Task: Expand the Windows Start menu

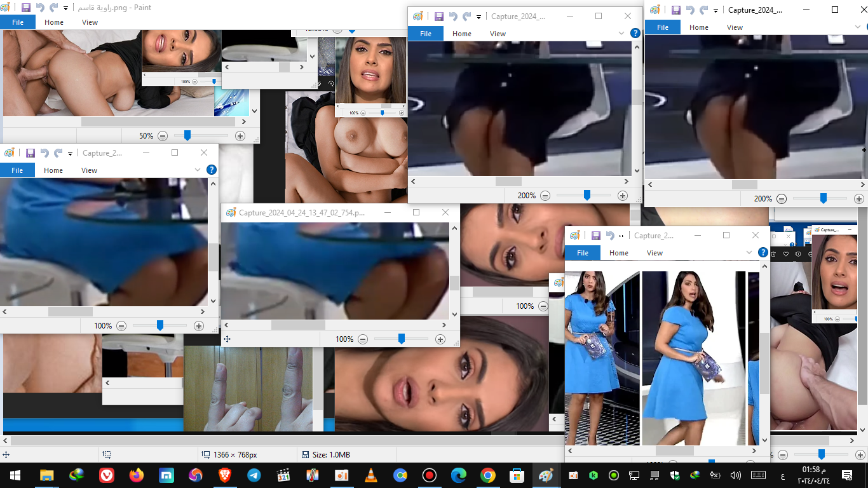Action: tap(15, 475)
